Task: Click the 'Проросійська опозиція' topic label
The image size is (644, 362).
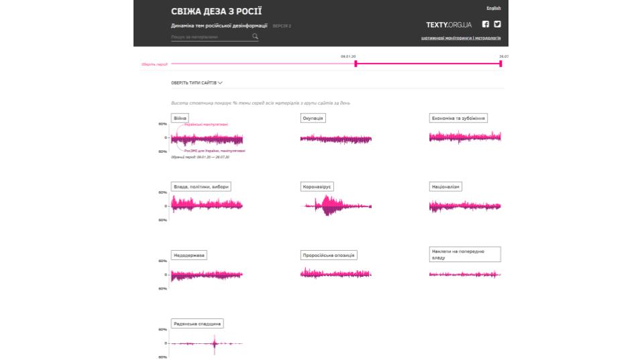Action: tap(329, 255)
